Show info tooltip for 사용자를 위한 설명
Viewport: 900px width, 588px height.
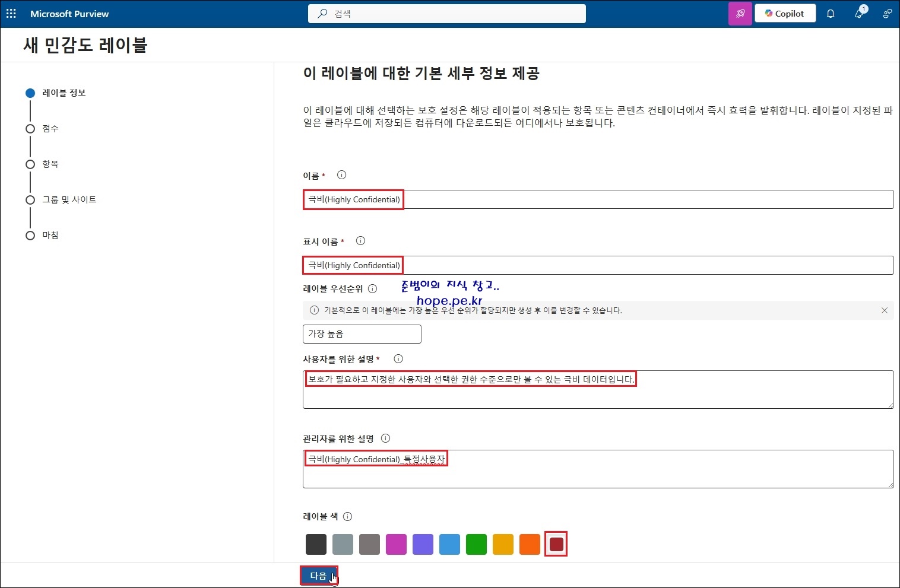click(398, 359)
